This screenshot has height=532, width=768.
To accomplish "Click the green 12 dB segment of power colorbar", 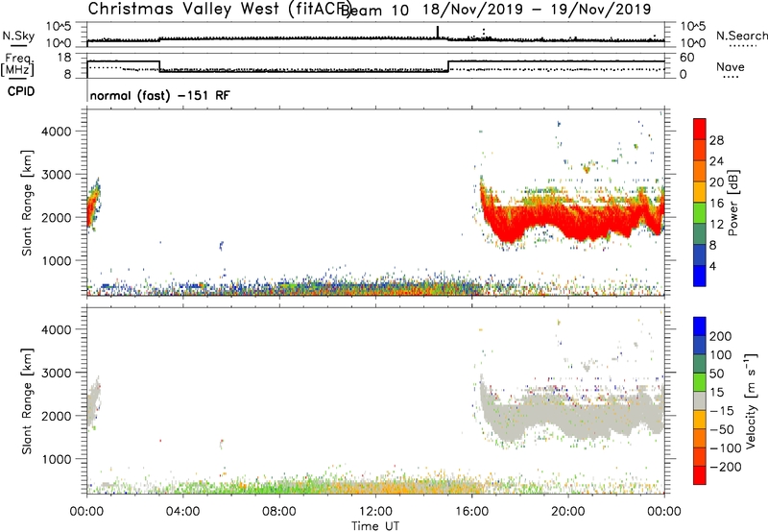I will (700, 212).
